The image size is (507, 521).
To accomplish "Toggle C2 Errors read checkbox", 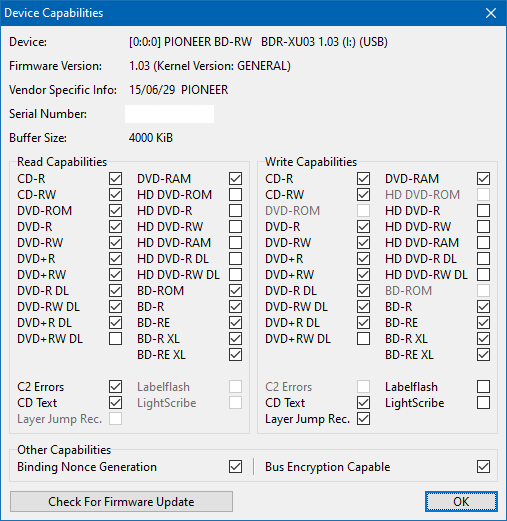I will tap(115, 387).
